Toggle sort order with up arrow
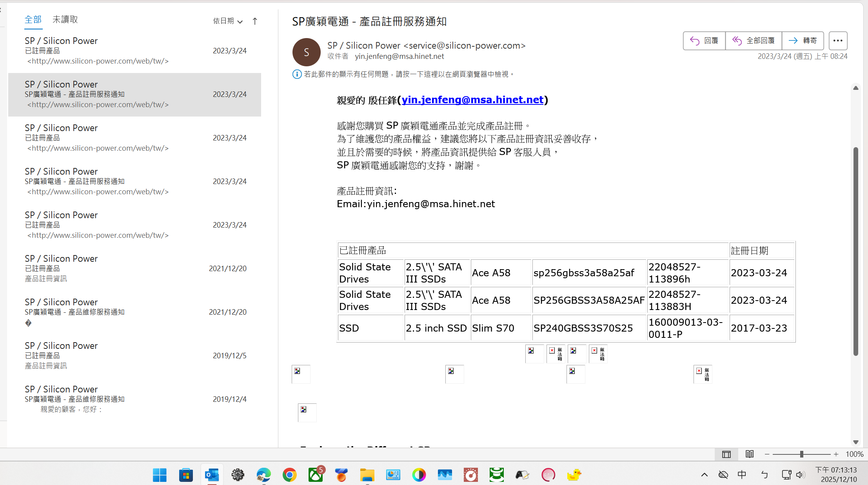Viewport: 868px width, 485px height. [255, 21]
